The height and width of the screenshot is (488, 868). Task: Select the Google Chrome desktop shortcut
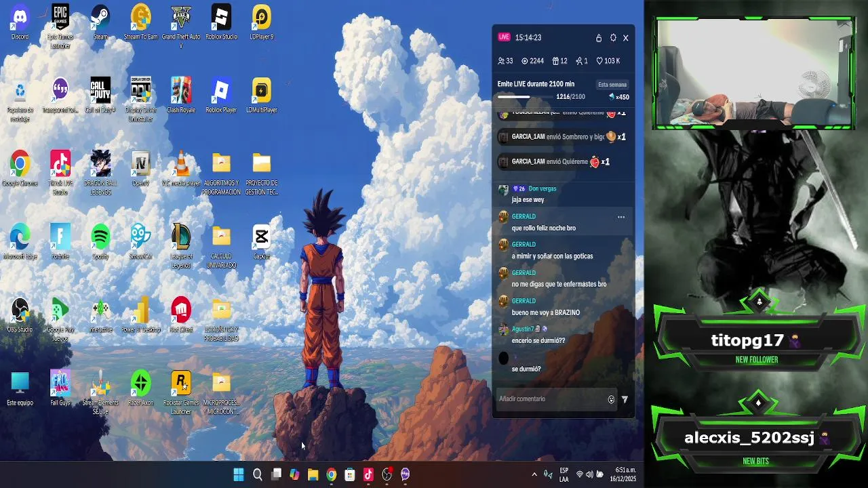pos(20,169)
